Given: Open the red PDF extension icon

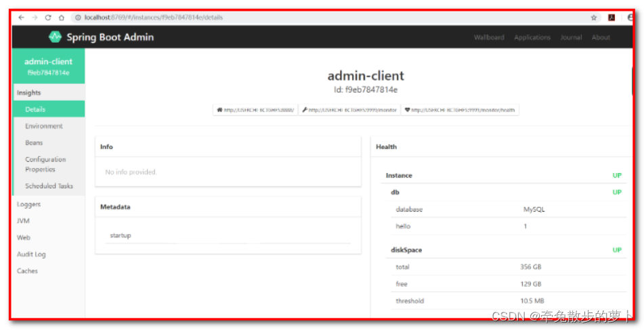Looking at the screenshot, I should pos(611,18).
